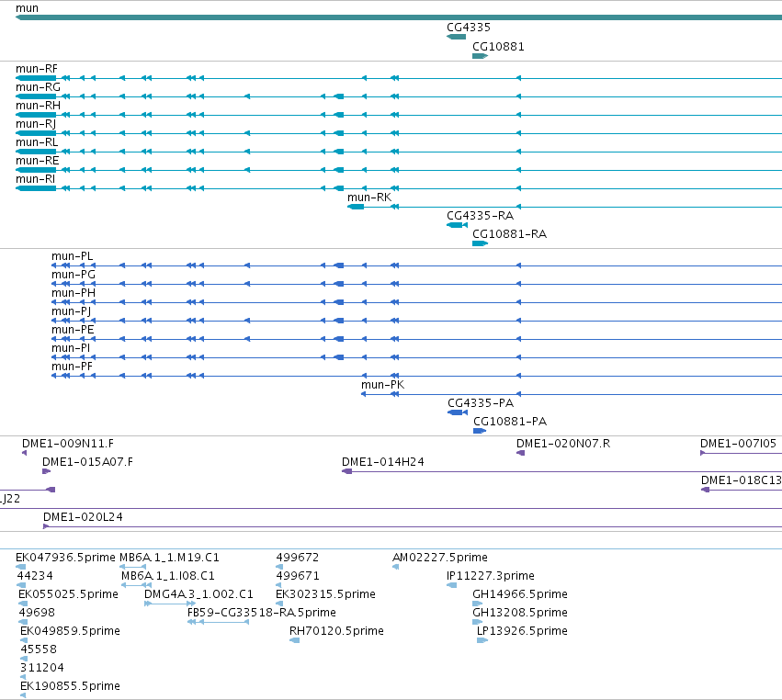
Task: Open the mun-RL transcript label
Action: point(37,142)
